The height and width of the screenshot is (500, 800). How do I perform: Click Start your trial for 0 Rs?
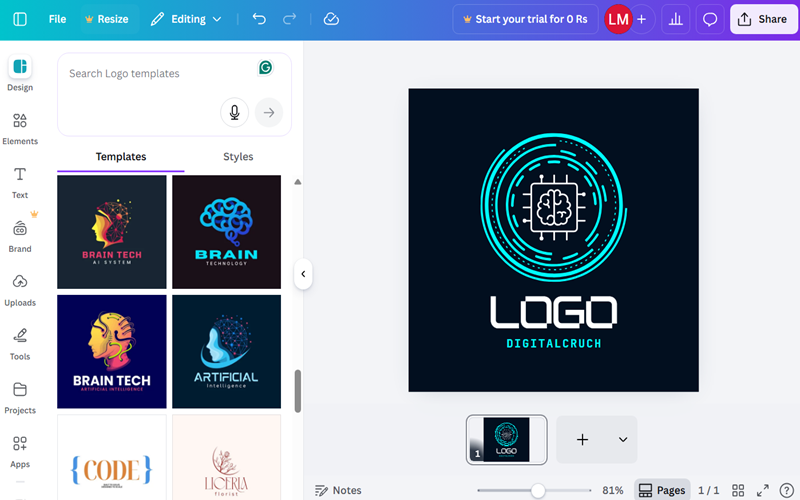[x=526, y=19]
